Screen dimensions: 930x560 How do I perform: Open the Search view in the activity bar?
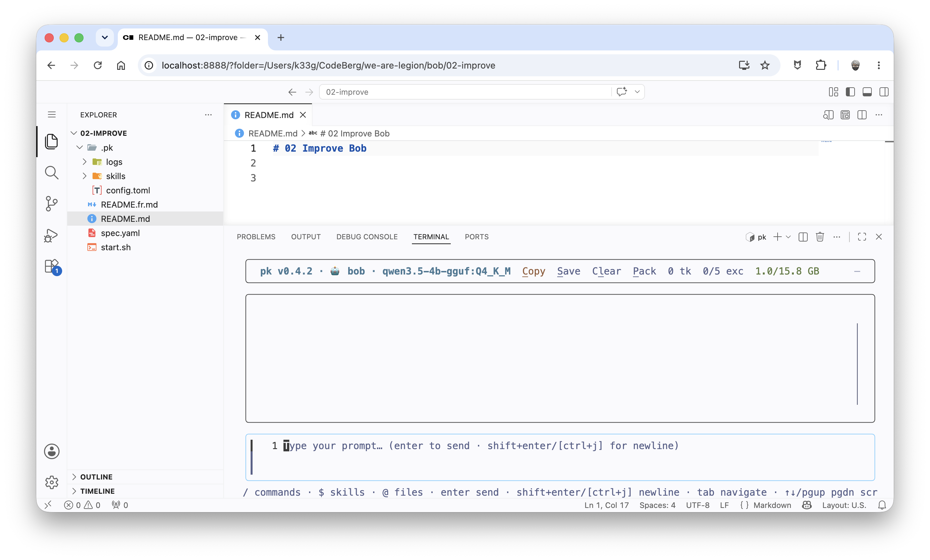click(x=51, y=173)
